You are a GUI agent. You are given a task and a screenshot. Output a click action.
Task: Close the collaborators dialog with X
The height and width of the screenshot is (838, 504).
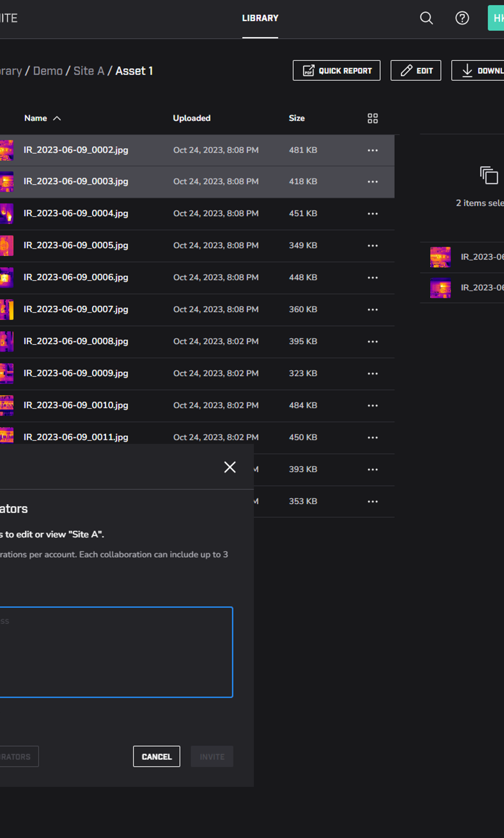[x=229, y=467]
